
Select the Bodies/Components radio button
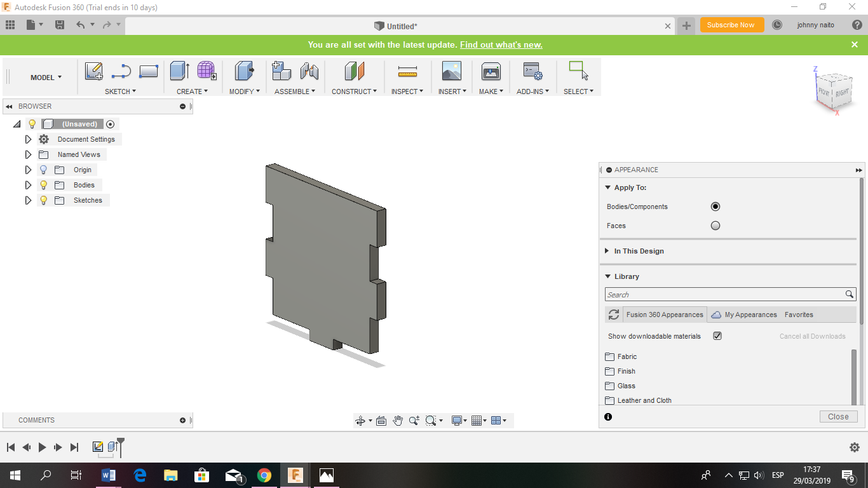715,207
